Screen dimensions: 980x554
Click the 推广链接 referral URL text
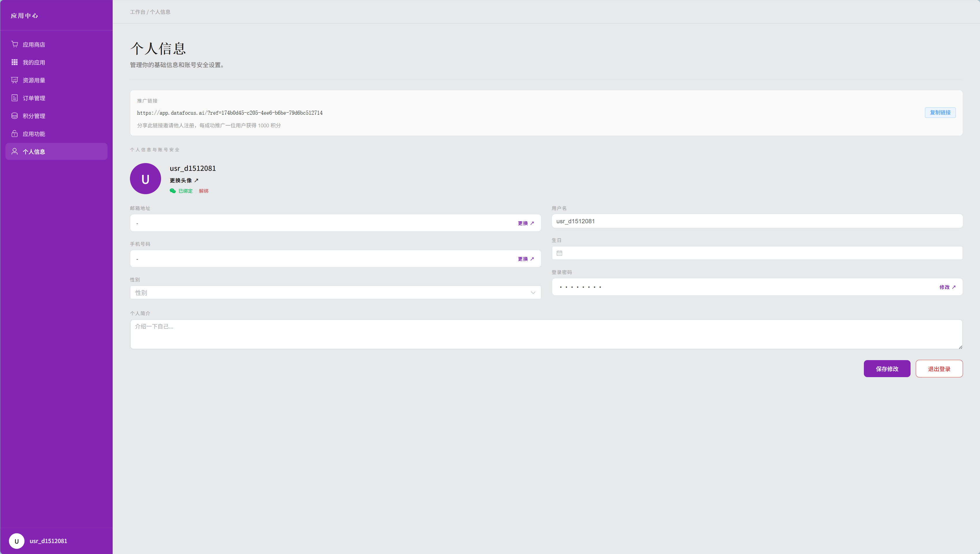tap(230, 113)
